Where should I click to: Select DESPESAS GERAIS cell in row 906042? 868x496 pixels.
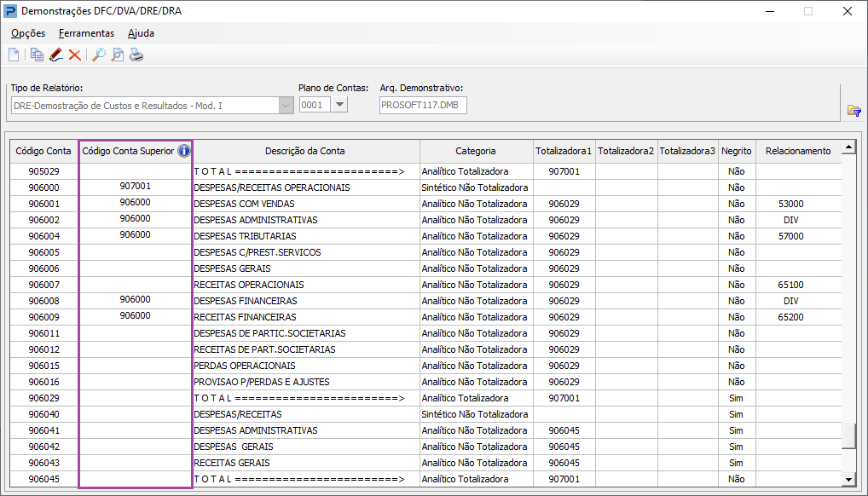click(306, 447)
